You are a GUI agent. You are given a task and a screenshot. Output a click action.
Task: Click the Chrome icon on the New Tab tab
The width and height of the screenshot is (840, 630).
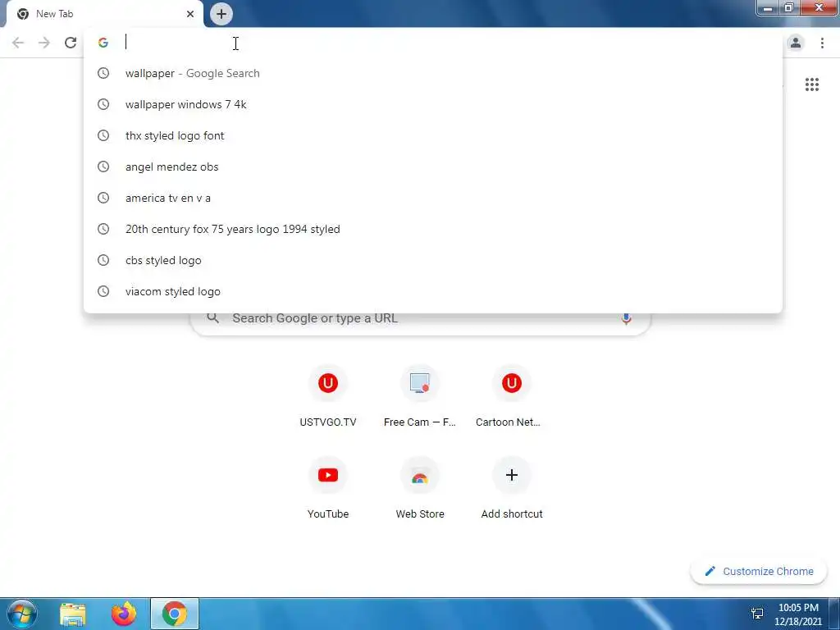pyautogui.click(x=23, y=14)
